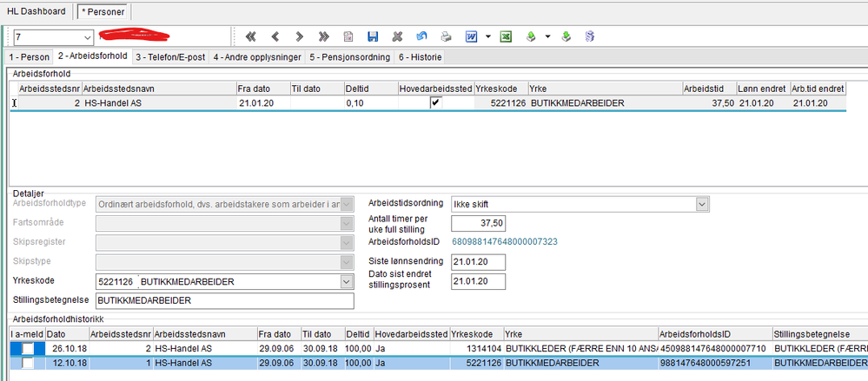Click BUTIKKLEDER (FÆRRE ENN 10 ANS Yrke cell

click(580, 349)
